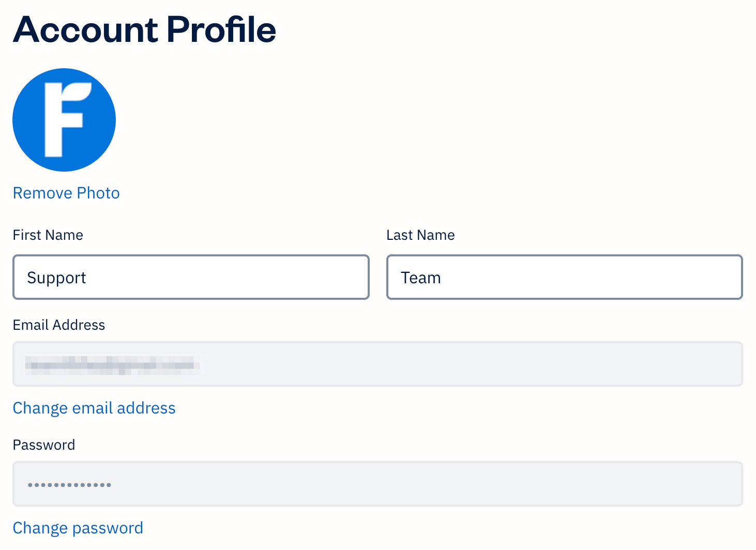Open the Change email address link
Viewport: 756px width, 550px height.
[x=94, y=408]
